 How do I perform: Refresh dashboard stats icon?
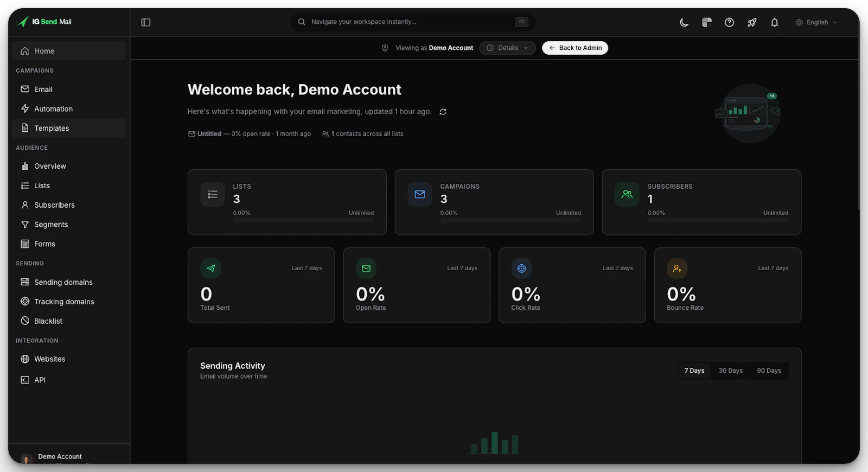coord(443,112)
